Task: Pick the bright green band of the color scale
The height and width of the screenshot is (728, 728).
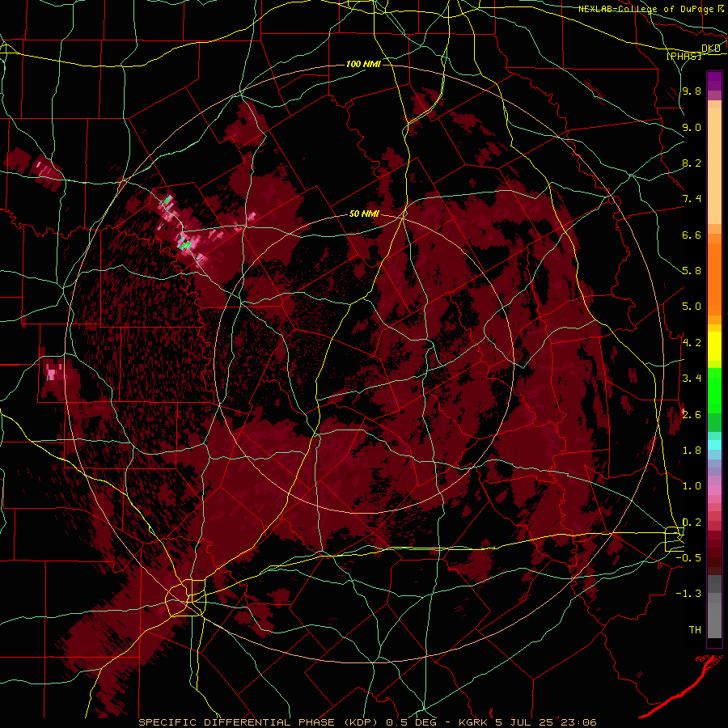Action: tap(714, 390)
